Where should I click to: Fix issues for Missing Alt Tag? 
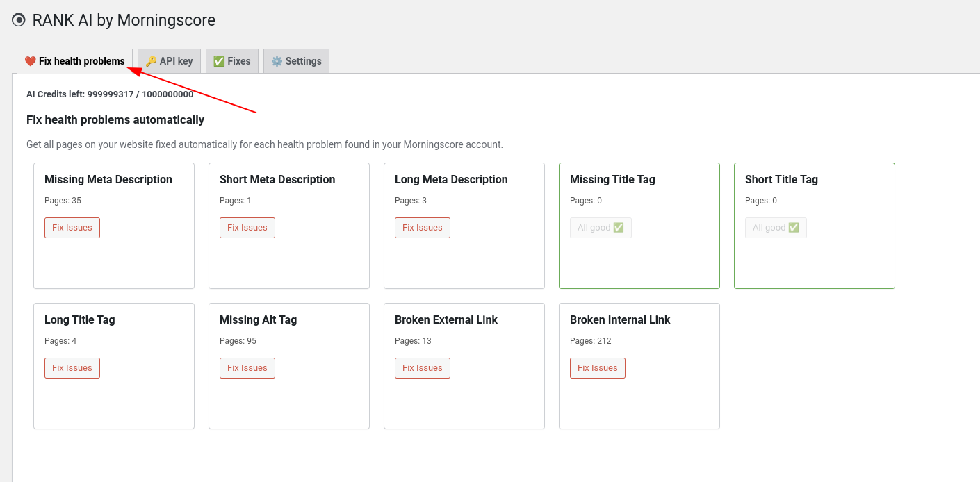[247, 368]
